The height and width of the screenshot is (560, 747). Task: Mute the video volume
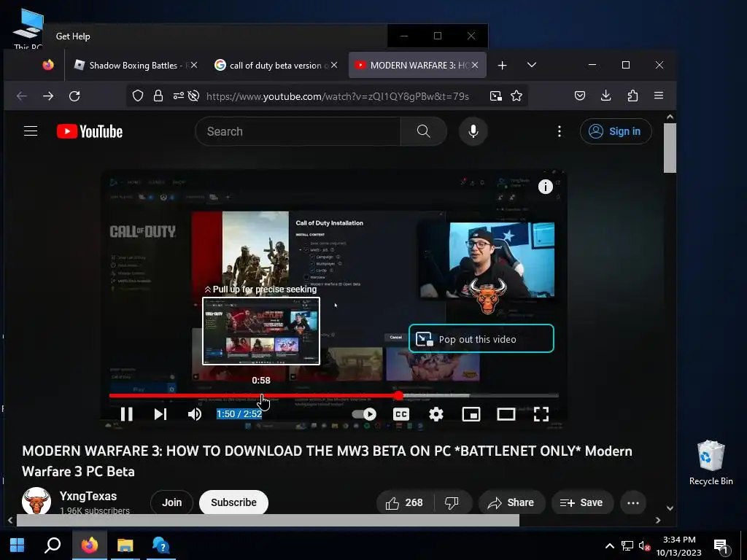pyautogui.click(x=194, y=414)
